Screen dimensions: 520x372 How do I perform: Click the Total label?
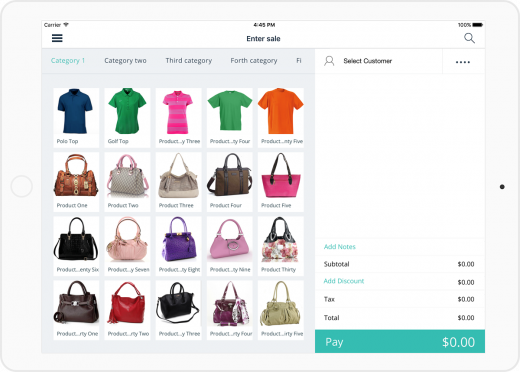pyautogui.click(x=331, y=318)
